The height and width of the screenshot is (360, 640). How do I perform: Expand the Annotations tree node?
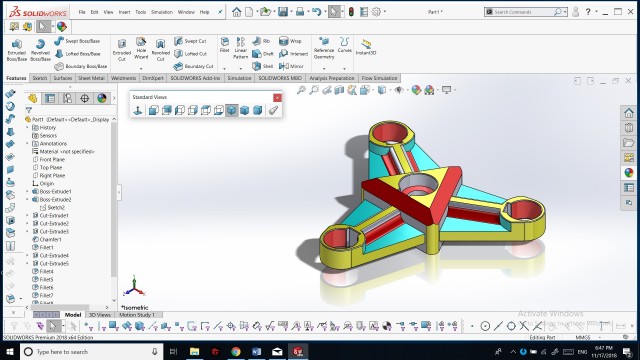coord(27,143)
